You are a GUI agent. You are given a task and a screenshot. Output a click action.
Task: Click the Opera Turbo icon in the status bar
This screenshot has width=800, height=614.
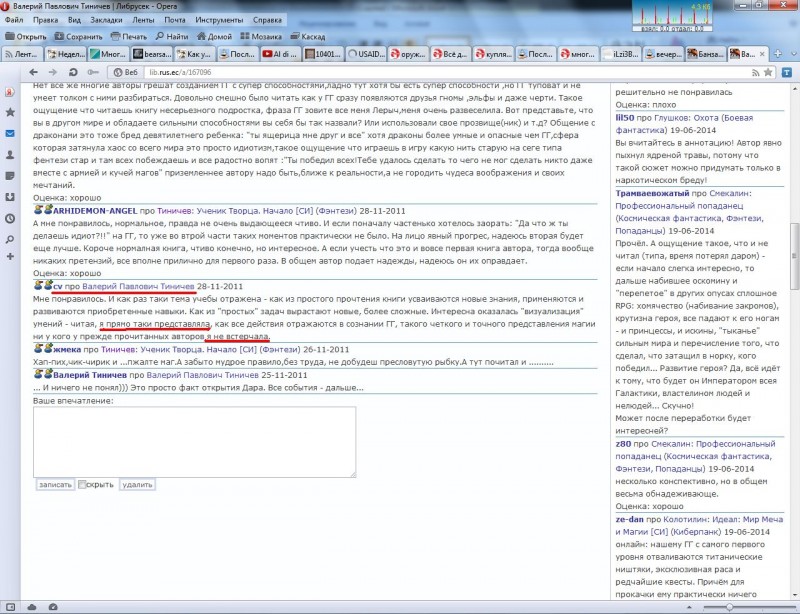[55, 606]
